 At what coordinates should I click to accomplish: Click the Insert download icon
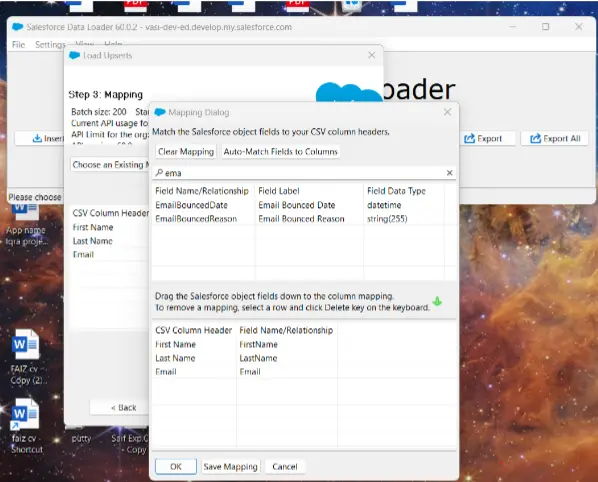[x=37, y=138]
